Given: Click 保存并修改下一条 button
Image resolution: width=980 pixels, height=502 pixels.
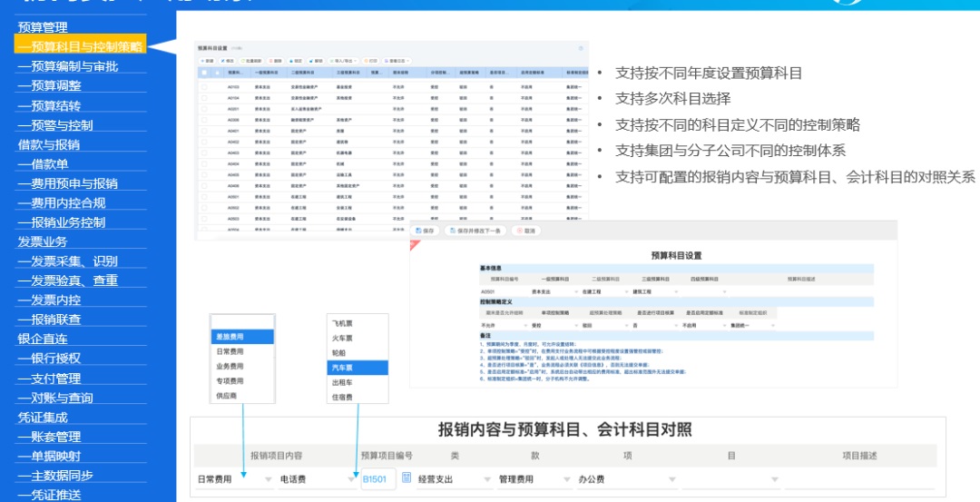Looking at the screenshot, I should [475, 231].
